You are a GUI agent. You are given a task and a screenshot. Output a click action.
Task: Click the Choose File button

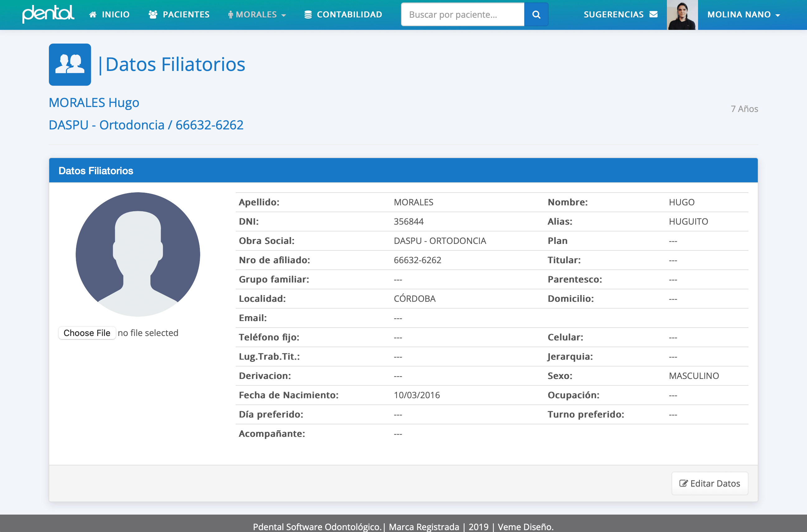87,333
